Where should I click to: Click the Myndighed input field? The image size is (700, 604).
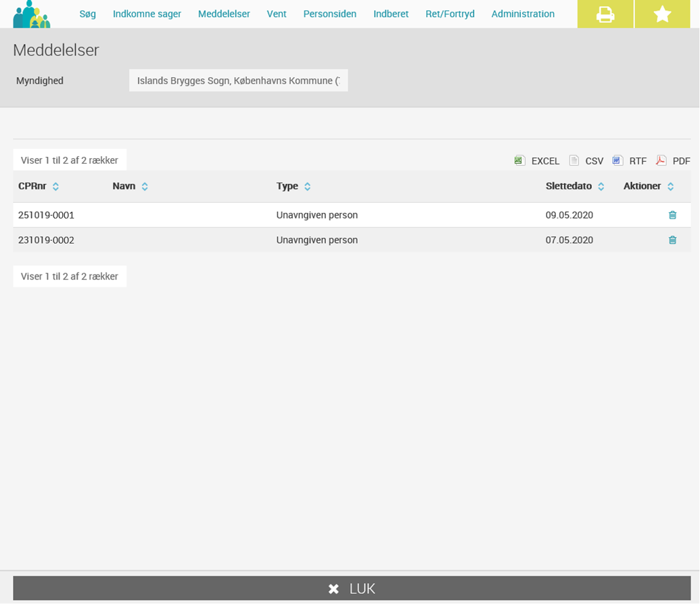(x=238, y=80)
